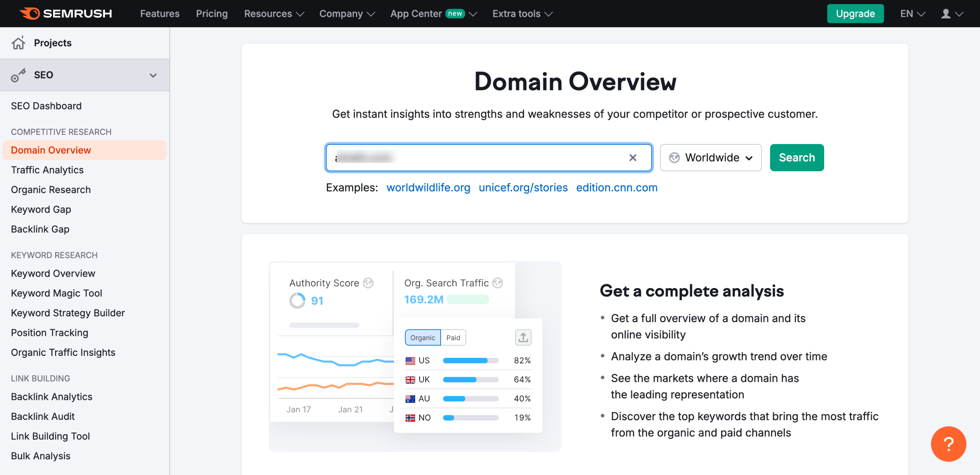
Task: Clear the domain search field with X
Action: [x=632, y=157]
